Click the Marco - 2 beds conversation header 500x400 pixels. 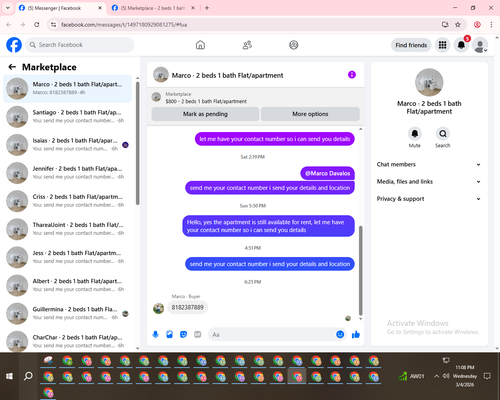(x=227, y=75)
